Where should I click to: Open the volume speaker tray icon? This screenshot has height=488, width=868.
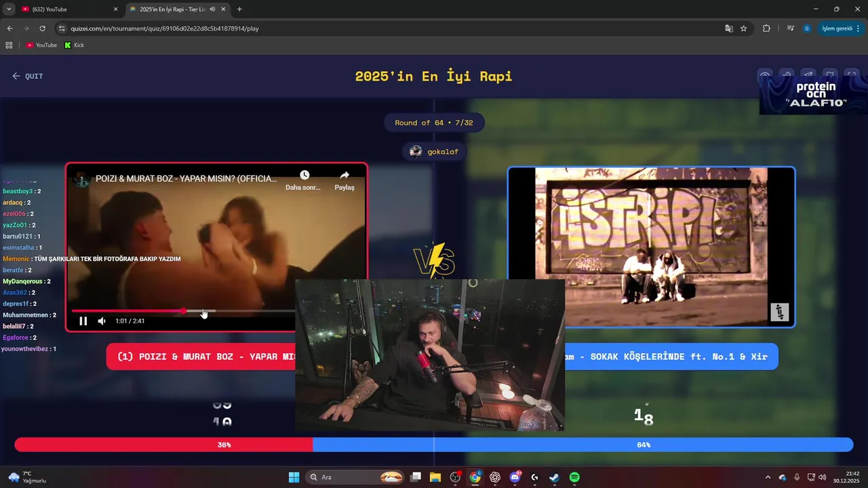(x=823, y=477)
